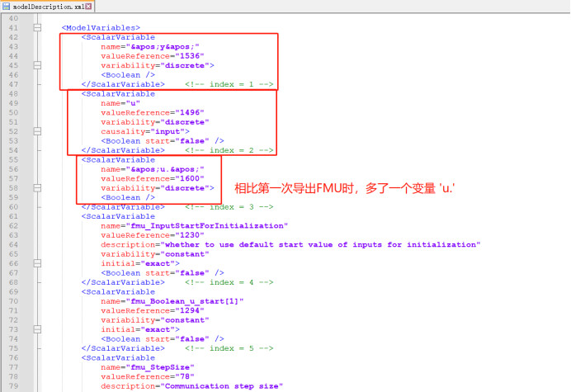
Task: Click line number 79 in the margin
Action: point(13,386)
